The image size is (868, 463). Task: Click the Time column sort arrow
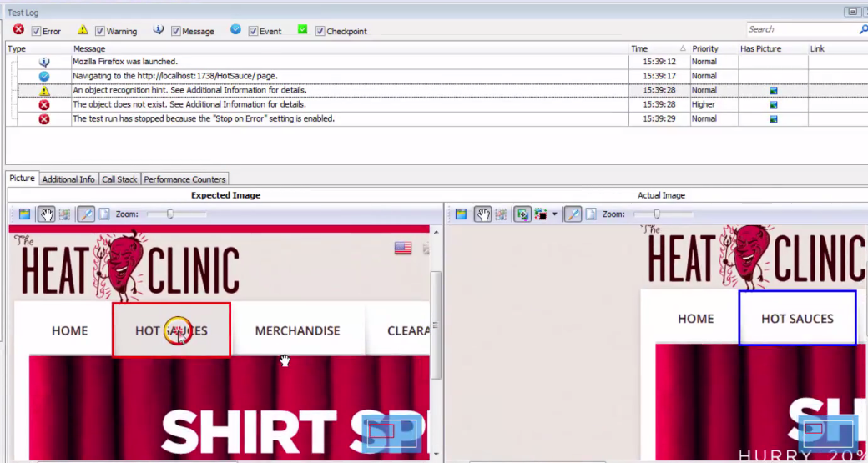tap(683, 48)
